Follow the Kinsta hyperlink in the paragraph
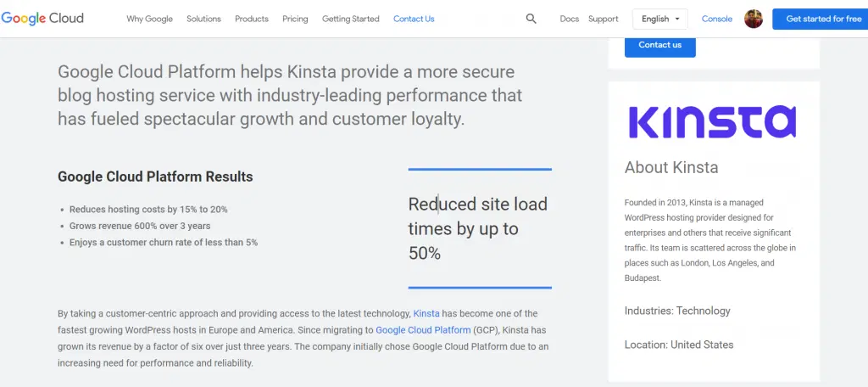 tap(426, 314)
